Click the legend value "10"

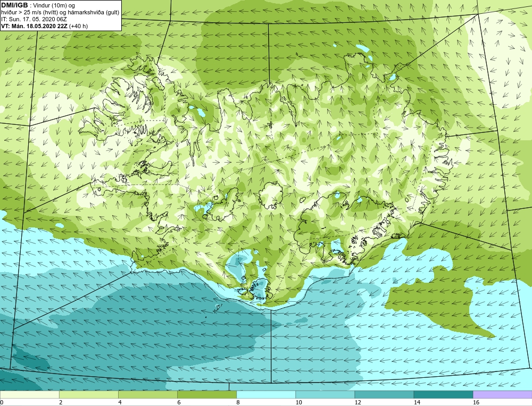298,402
